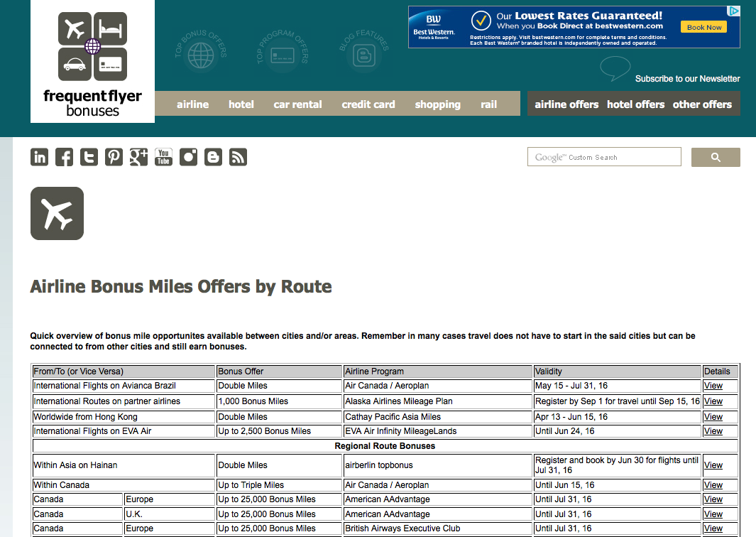Click the large airplane section icon

(57, 213)
